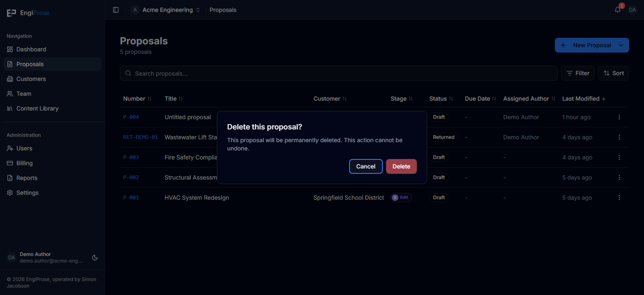
Task: Click the Billing card icon
Action: click(x=10, y=163)
